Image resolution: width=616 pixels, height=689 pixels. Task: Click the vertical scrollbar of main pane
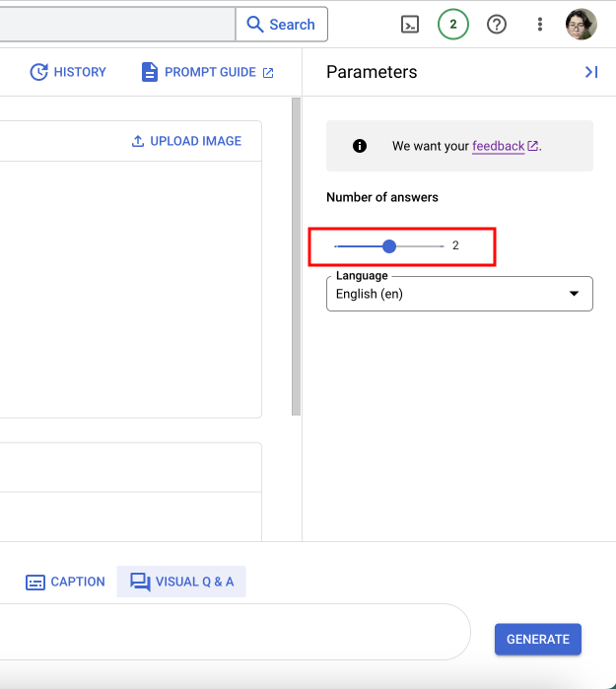(x=296, y=256)
